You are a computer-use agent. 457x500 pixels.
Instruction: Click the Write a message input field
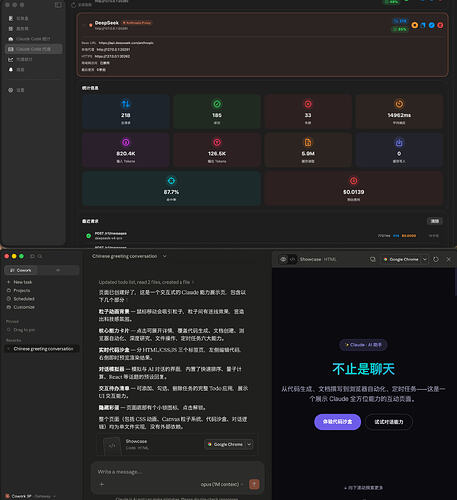[x=177, y=472]
